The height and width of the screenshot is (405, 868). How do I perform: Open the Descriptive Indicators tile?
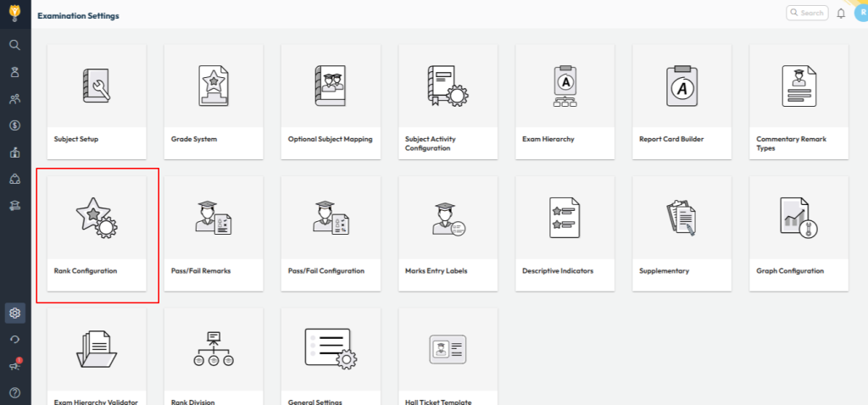pyautogui.click(x=565, y=233)
